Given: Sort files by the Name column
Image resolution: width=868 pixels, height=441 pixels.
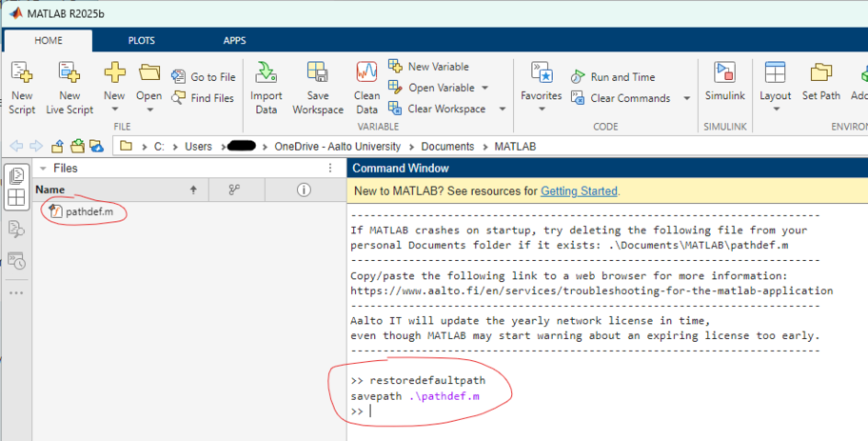Looking at the screenshot, I should (x=121, y=190).
